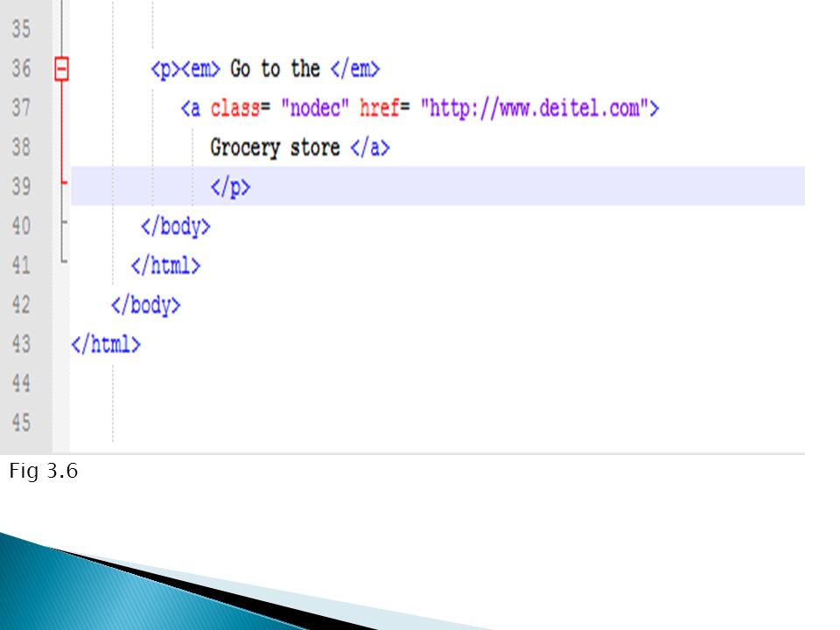840x630 pixels.
Task: Click the closing </em> tag
Action: coord(355,69)
